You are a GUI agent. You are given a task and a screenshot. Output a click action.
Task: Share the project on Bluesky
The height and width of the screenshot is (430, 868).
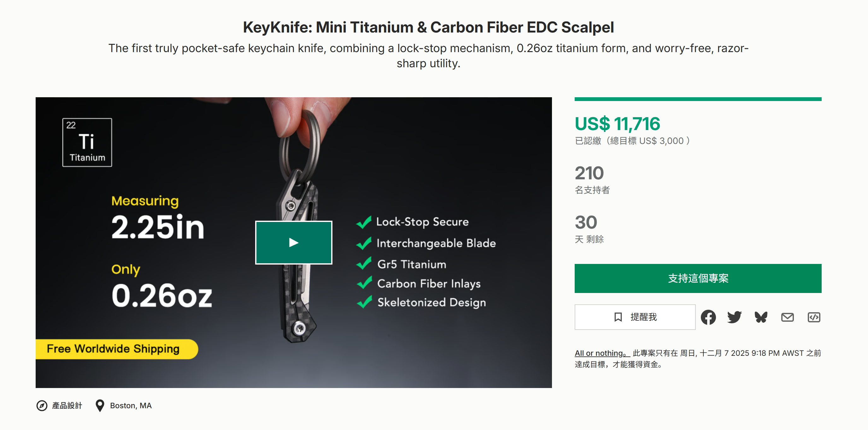pyautogui.click(x=761, y=317)
